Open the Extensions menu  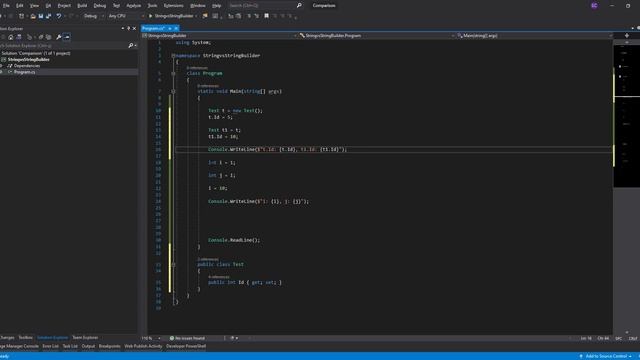tap(173, 6)
